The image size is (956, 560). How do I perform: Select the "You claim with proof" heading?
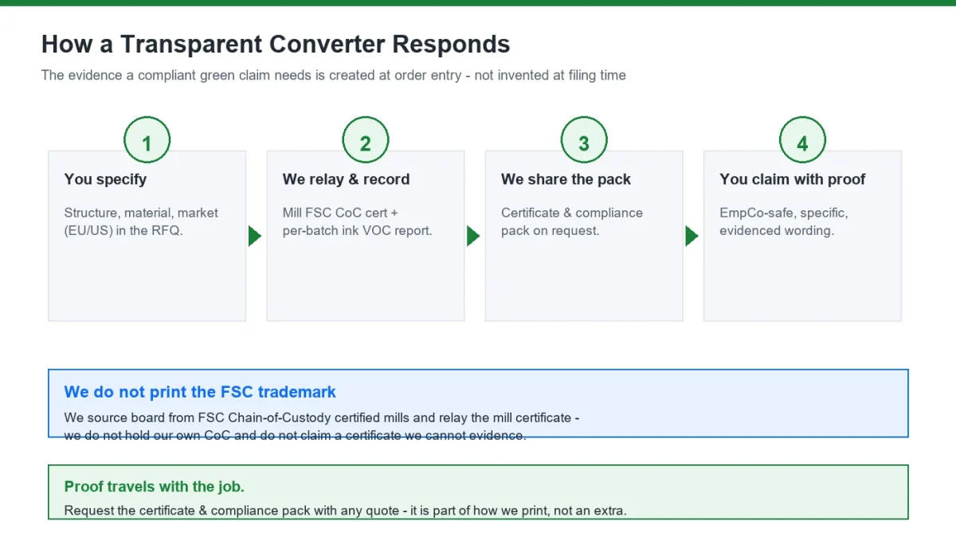792,179
